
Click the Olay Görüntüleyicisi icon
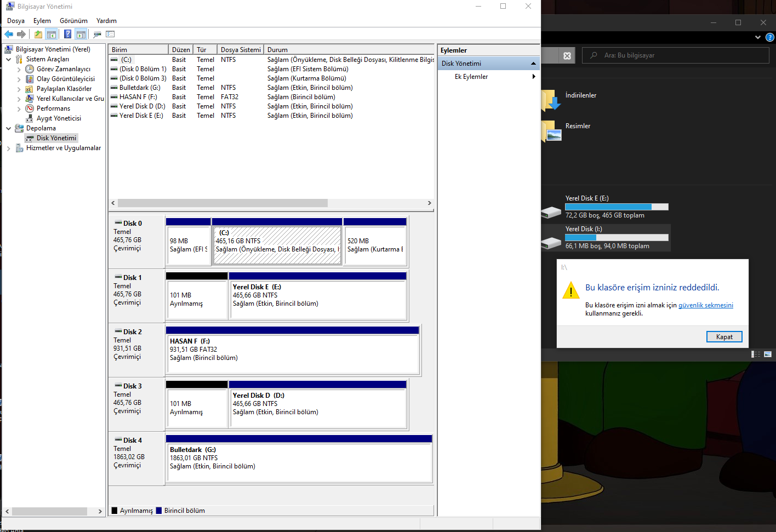(30, 79)
